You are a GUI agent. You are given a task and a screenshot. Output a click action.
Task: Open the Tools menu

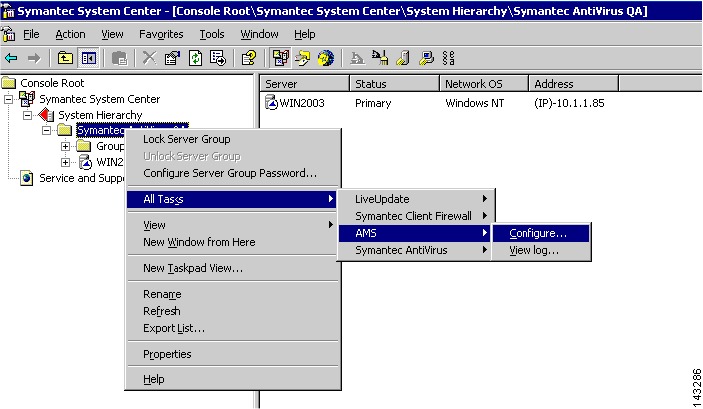click(212, 34)
